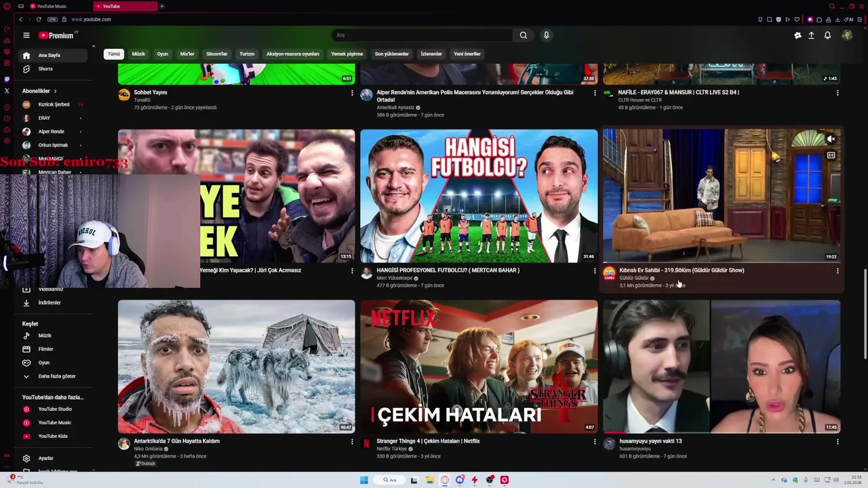
Task: Open İndirilenler downloads in sidebar
Action: 54,302
